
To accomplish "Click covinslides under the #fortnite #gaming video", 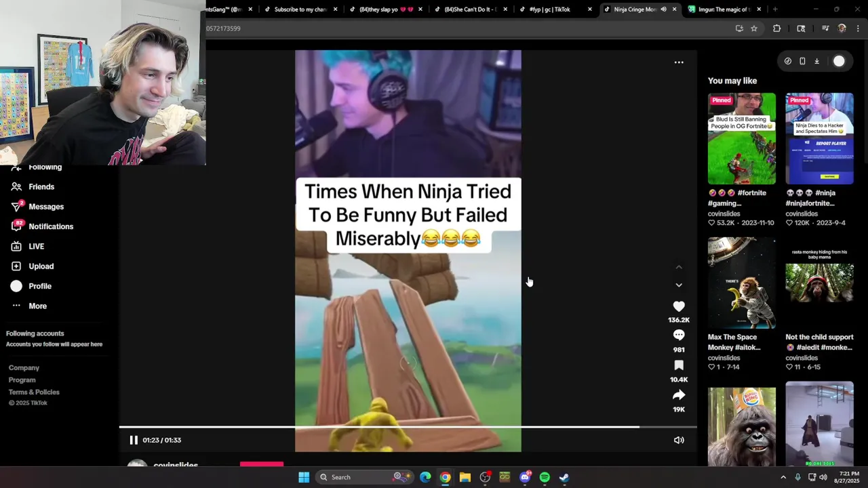I will [x=724, y=213].
